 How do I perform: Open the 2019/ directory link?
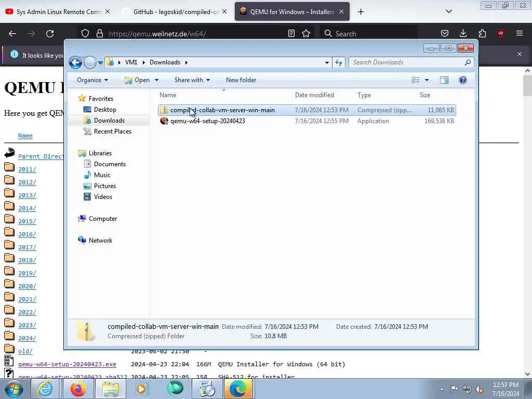(x=27, y=273)
